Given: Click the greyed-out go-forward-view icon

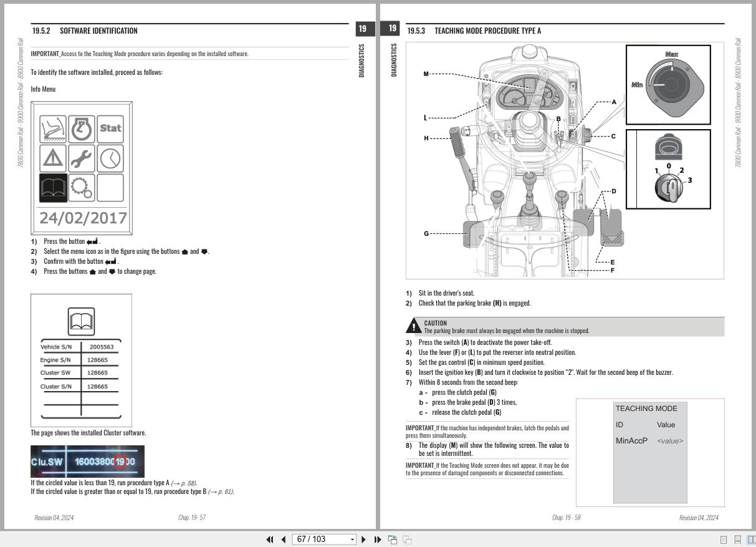Looking at the screenshot, I should 407,540.
